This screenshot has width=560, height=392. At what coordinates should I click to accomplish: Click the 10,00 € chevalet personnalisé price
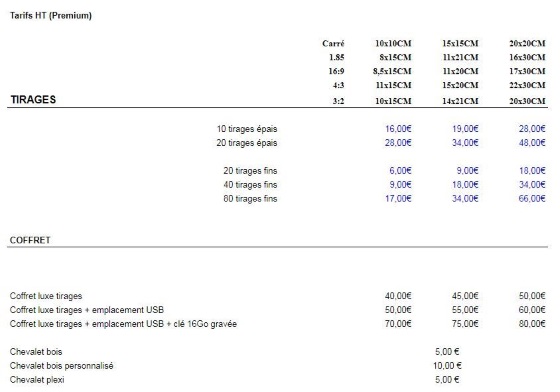[447, 366]
